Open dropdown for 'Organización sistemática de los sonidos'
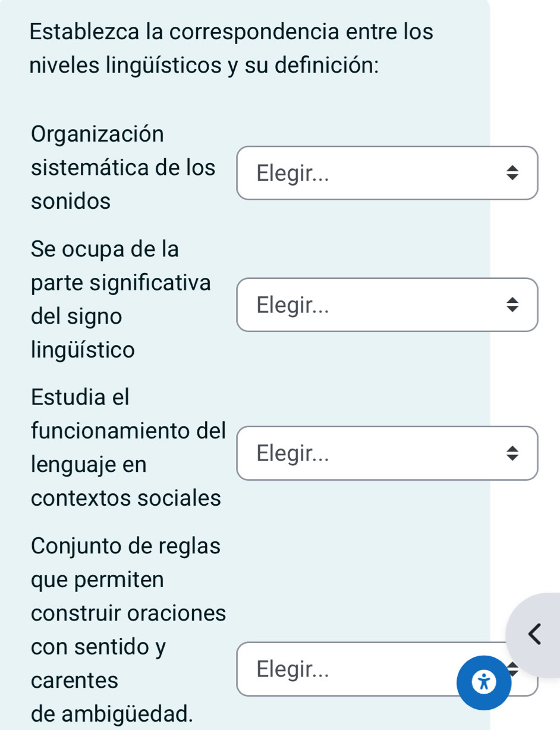The height and width of the screenshot is (730, 560). coord(387,173)
